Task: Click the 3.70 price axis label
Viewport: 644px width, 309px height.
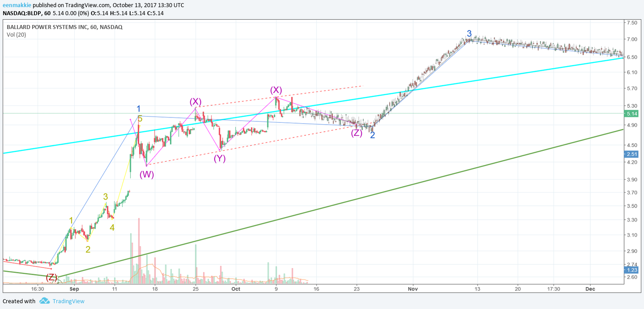Action: (x=632, y=192)
